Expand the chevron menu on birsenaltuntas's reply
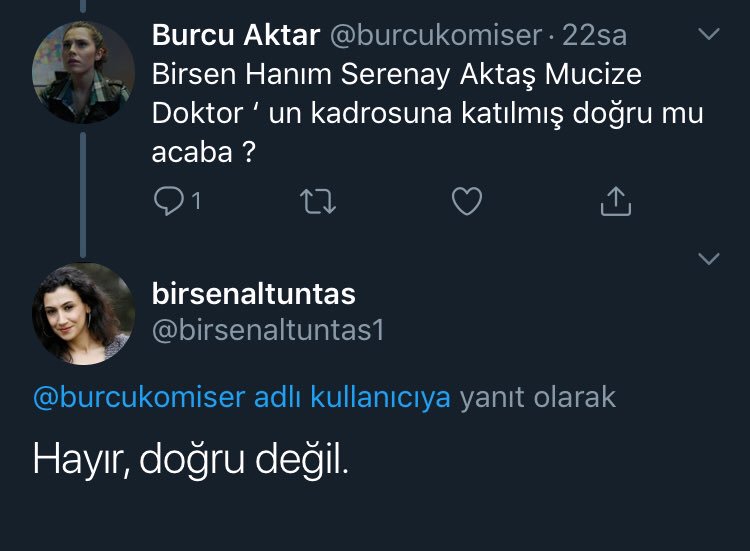Screen dimensions: 750x551 pyautogui.click(x=708, y=259)
